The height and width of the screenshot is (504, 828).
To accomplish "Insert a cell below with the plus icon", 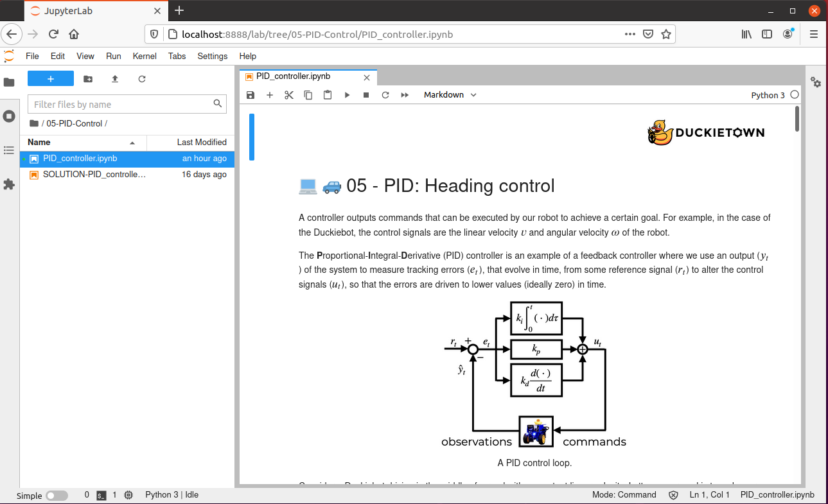I will click(270, 95).
